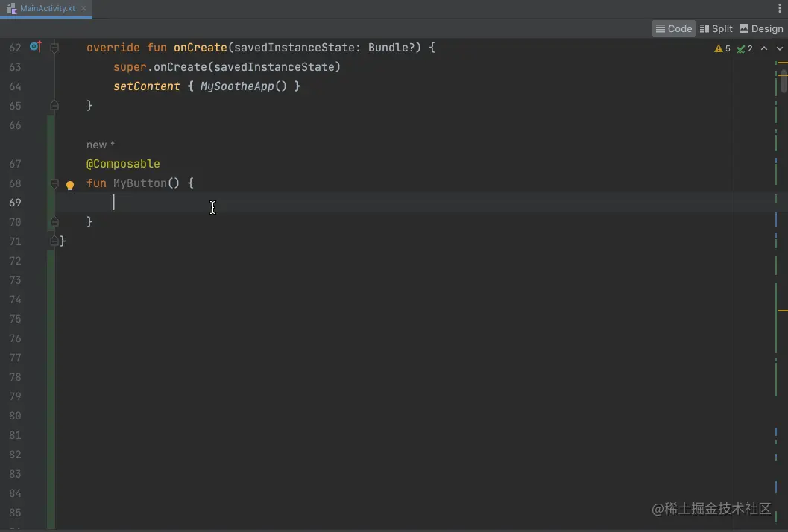Select the MainActivity.kt editor tab

45,8
